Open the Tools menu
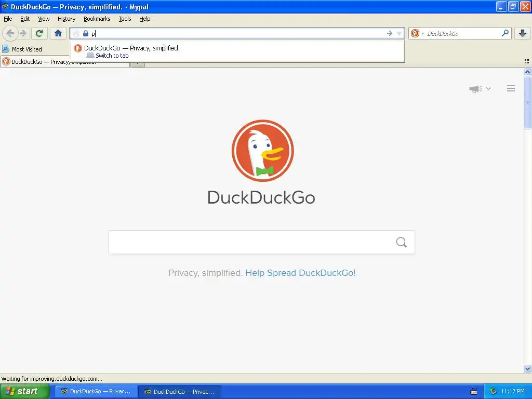 (x=125, y=19)
